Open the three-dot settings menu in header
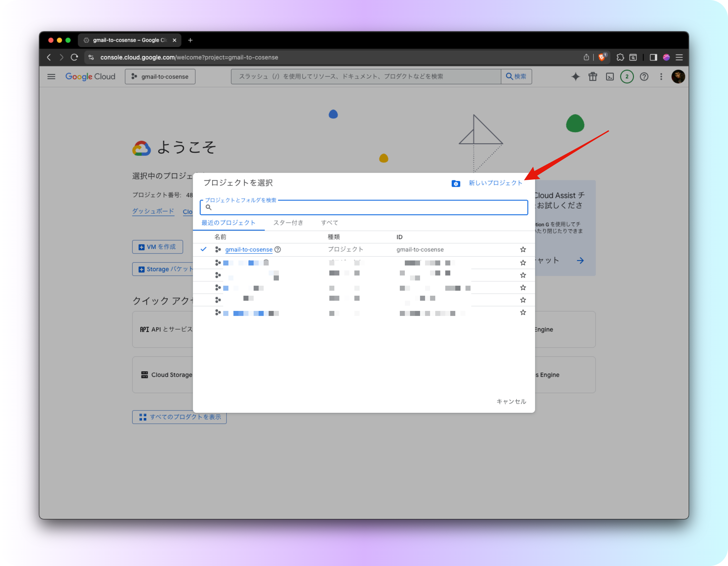 [x=661, y=77]
